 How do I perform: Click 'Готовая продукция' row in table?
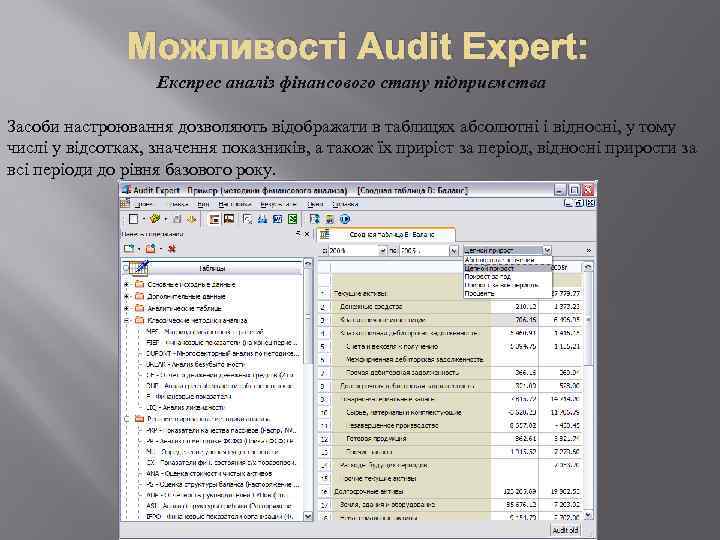point(376,439)
